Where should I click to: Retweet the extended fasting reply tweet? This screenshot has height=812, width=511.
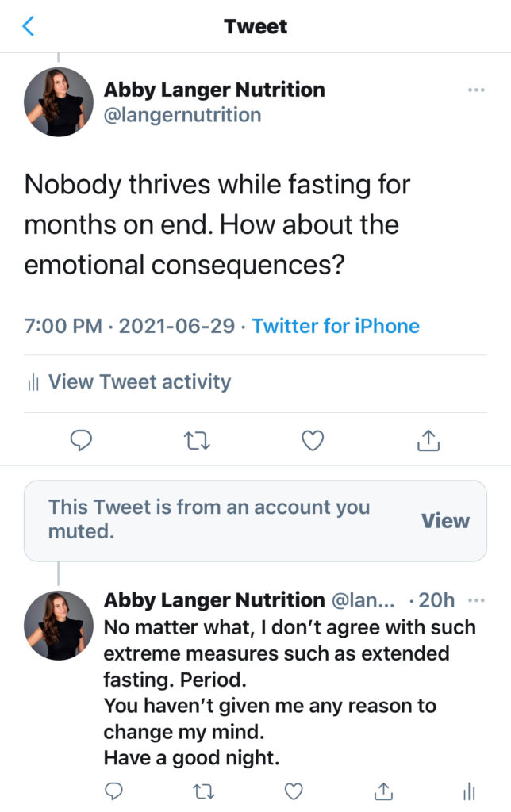[x=204, y=791]
